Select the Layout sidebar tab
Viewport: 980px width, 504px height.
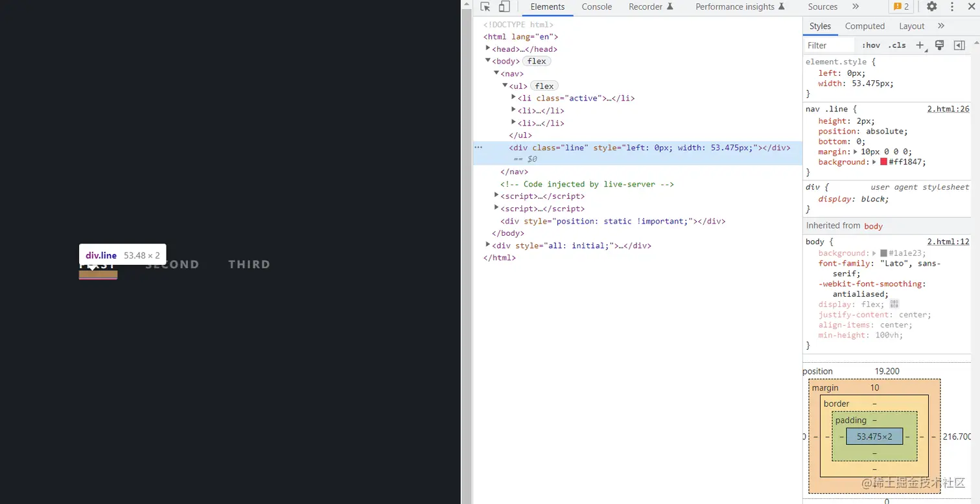pos(911,26)
